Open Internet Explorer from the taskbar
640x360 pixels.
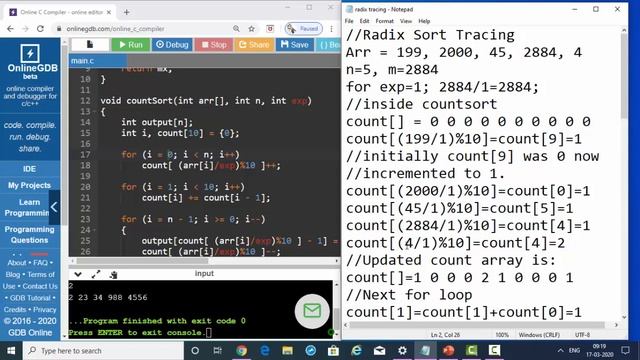(x=356, y=351)
